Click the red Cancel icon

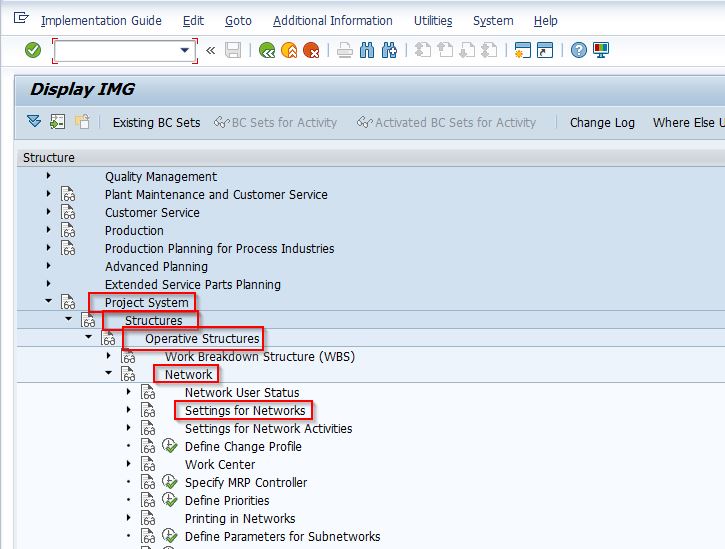[311, 50]
